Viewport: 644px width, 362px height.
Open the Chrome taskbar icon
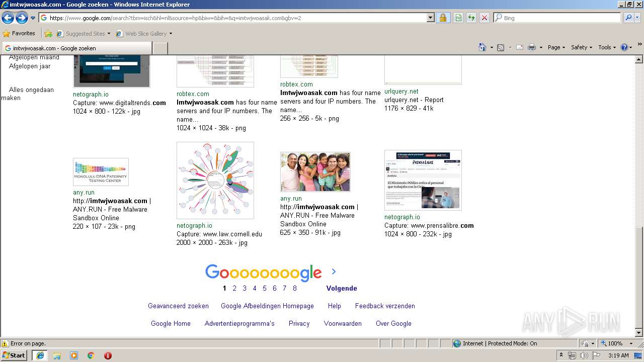[x=91, y=355]
